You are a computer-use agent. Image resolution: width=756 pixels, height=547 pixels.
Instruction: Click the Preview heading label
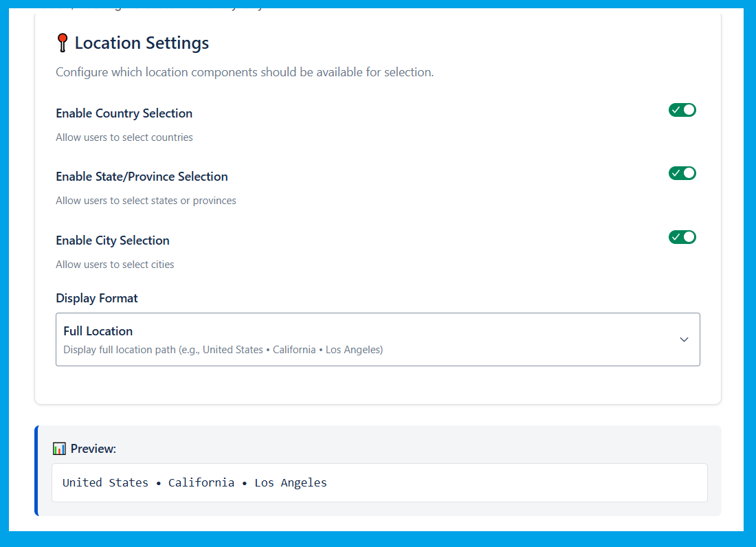tap(93, 449)
